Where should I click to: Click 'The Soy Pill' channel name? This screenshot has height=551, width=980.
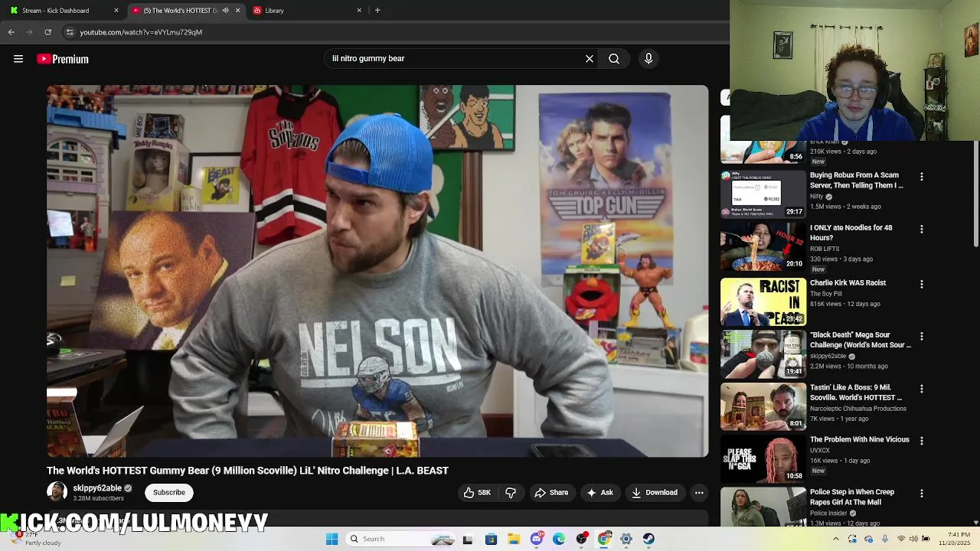826,294
